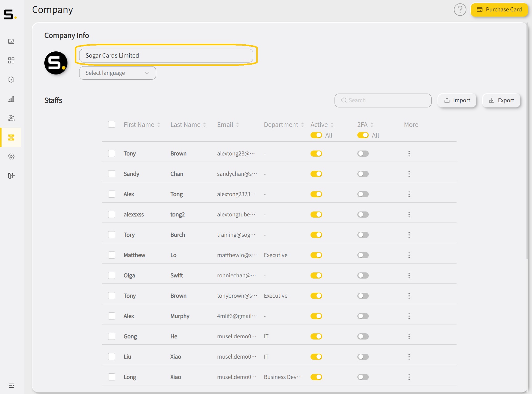Open more options for Alex Murphy

pyautogui.click(x=409, y=316)
